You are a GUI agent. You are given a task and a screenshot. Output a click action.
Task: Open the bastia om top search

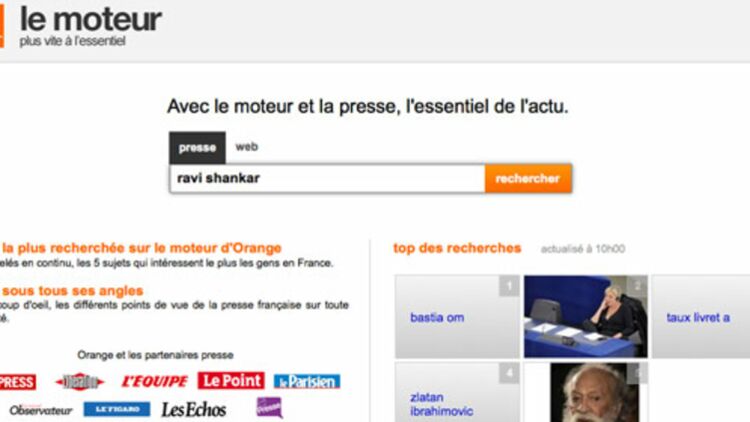[457, 317]
